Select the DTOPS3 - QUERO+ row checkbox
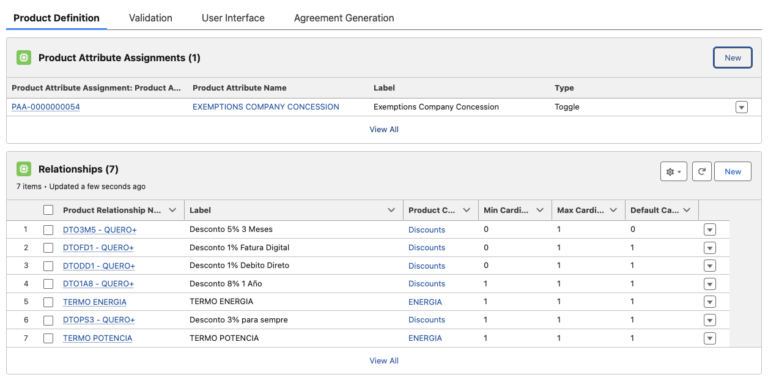 point(48,320)
